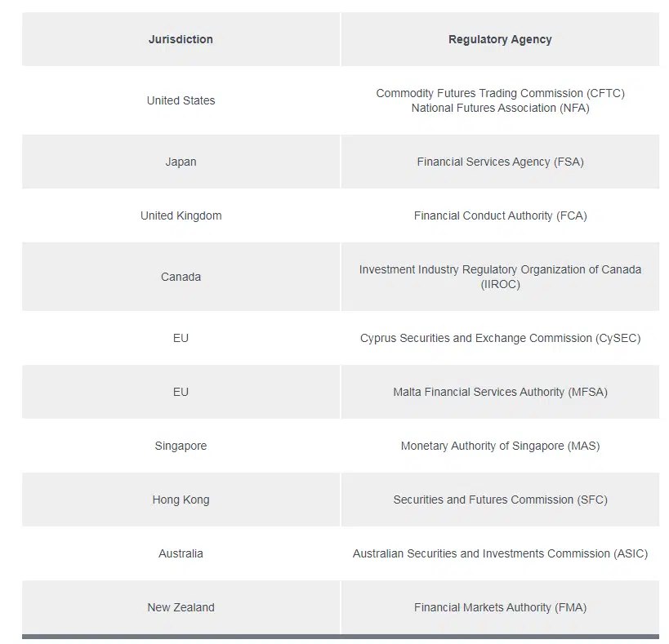Click Financial Services Agency (FSA) cell
669x644 pixels.
500,162
